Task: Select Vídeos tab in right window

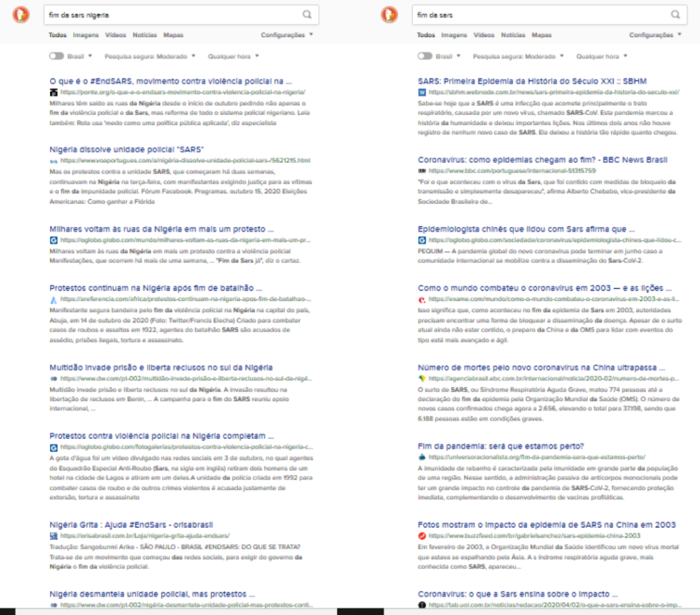Action: click(484, 35)
